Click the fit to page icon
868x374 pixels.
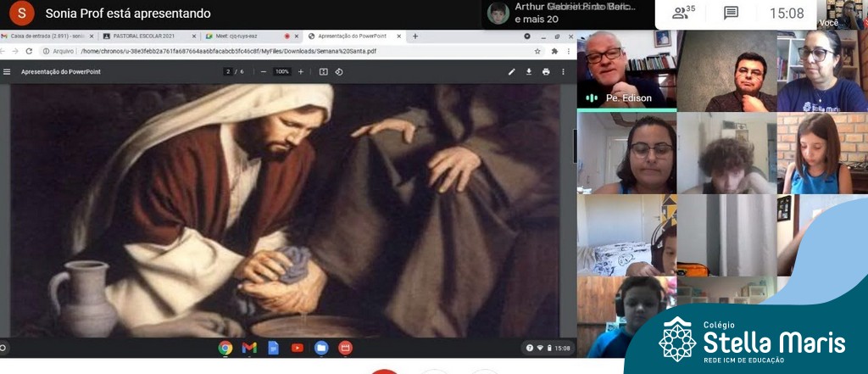click(323, 72)
